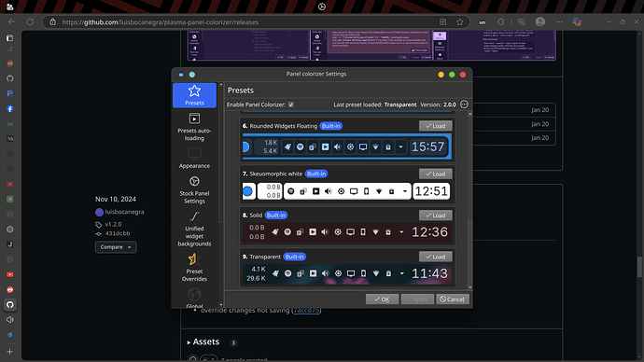Open the Unified widget backgrounds section

point(194,229)
